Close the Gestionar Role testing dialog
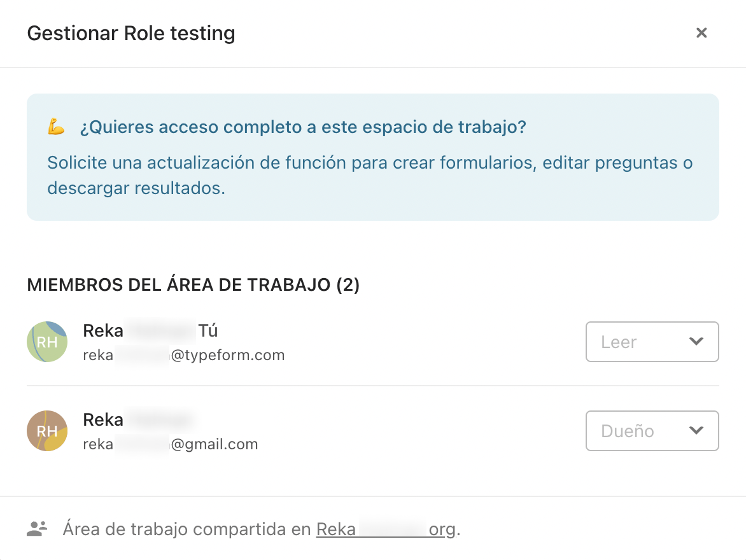 701,33
